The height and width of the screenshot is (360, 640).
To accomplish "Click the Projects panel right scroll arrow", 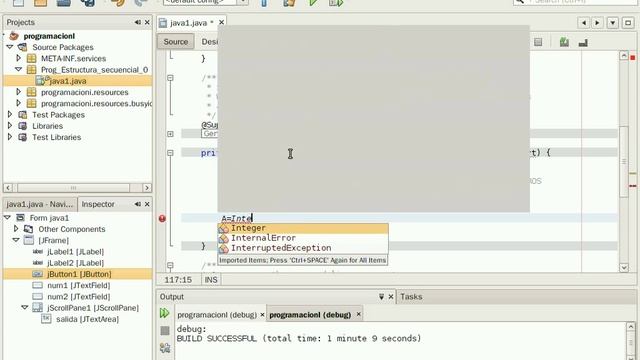I will [x=147, y=188].
